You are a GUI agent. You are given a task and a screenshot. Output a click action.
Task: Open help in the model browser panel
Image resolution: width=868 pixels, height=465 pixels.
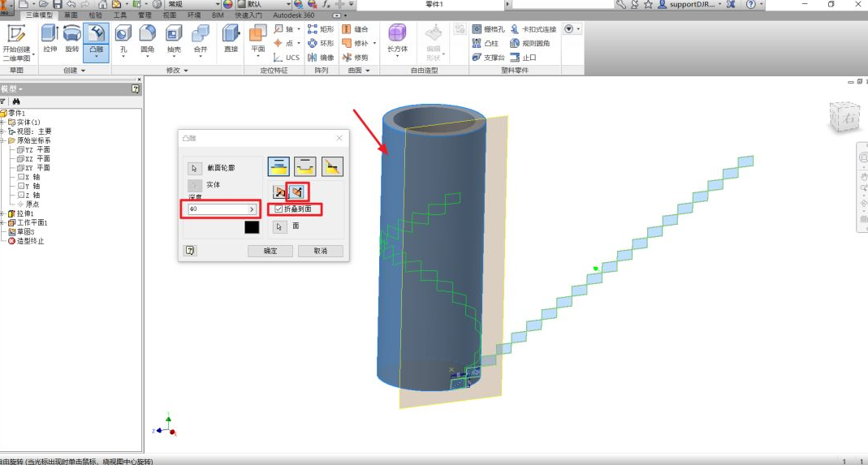pos(136,89)
